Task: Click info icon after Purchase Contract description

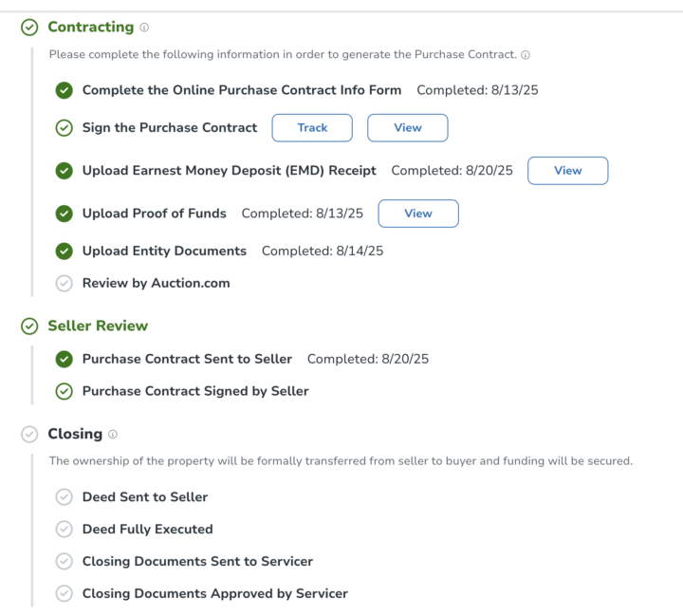Action: [x=526, y=55]
